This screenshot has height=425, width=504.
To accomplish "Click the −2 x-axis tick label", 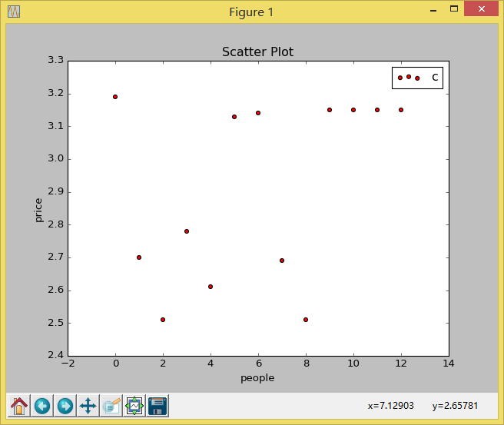I will pyautogui.click(x=67, y=364).
